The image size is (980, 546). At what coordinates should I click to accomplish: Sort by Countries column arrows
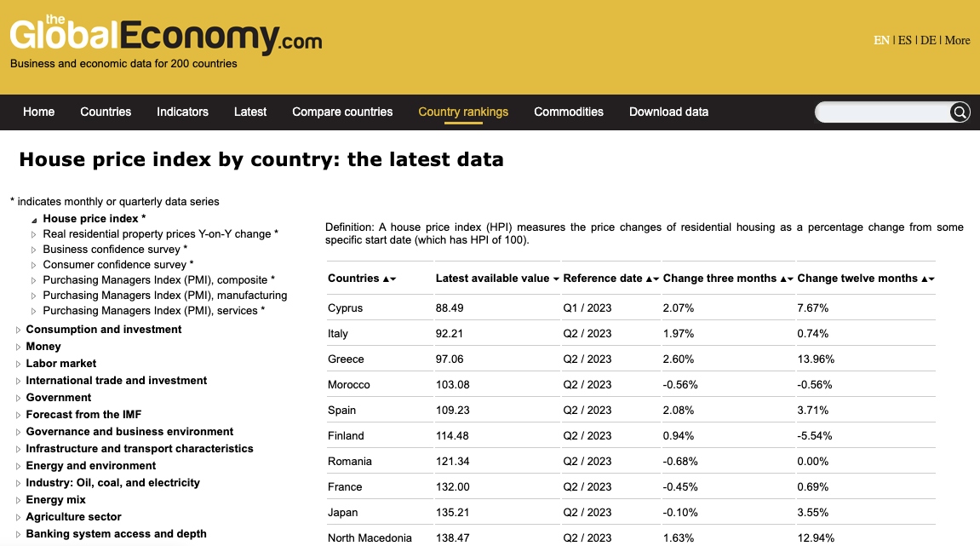[389, 279]
